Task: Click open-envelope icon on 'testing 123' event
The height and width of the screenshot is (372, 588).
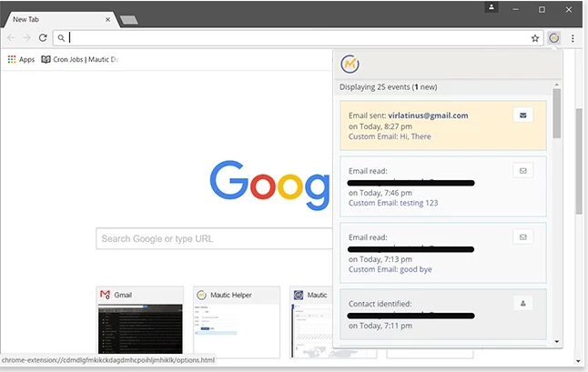Action: [x=522, y=169]
